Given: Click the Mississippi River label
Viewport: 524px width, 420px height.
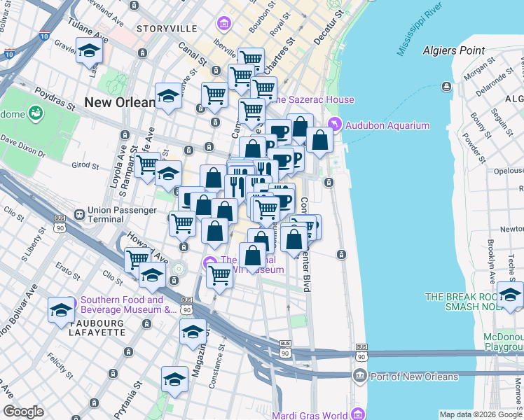Looking at the screenshot, I should tap(420, 29).
